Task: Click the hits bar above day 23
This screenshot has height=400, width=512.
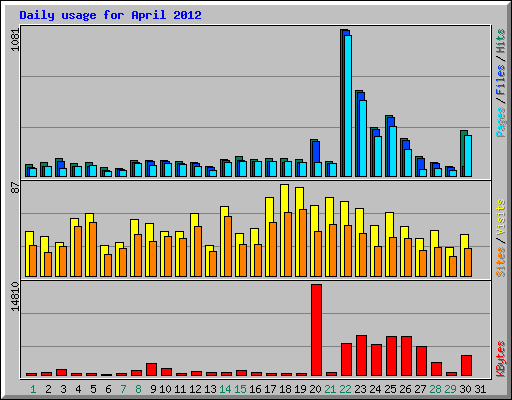Action: point(357,133)
